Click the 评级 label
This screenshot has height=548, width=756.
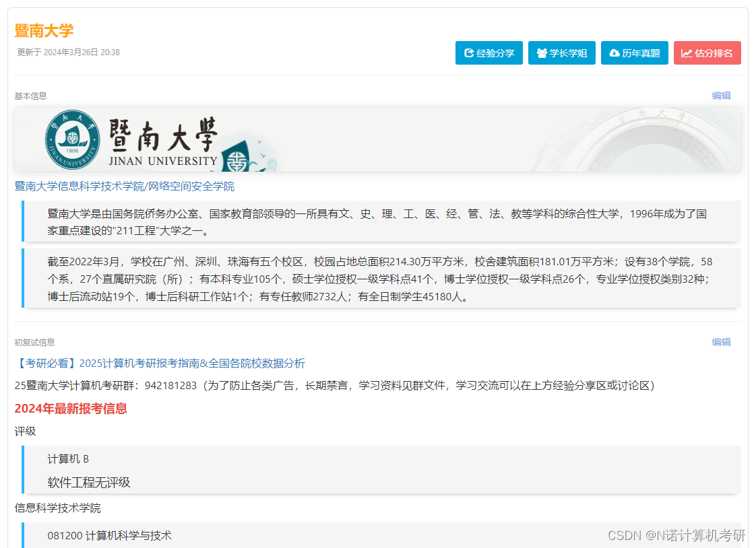pos(25,432)
